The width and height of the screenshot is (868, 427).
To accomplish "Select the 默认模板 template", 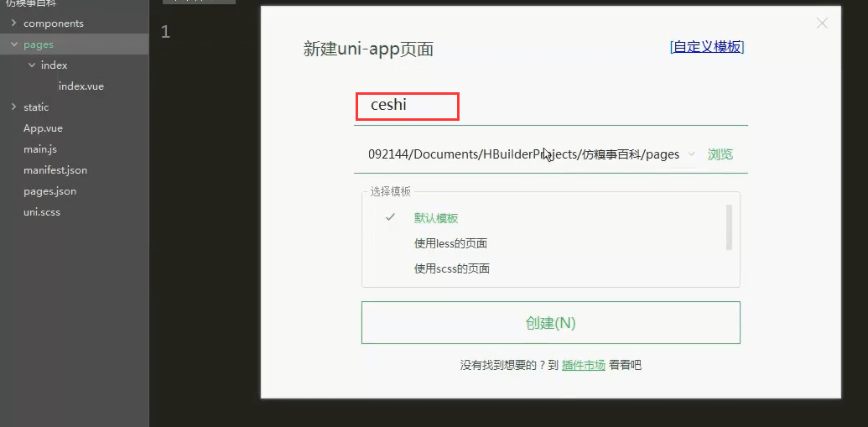I will pos(436,218).
